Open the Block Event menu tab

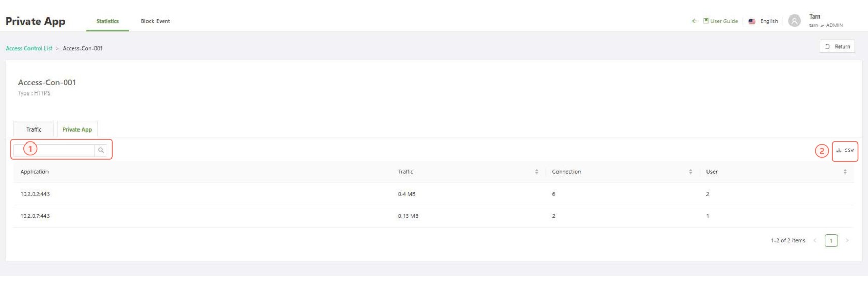coord(155,21)
